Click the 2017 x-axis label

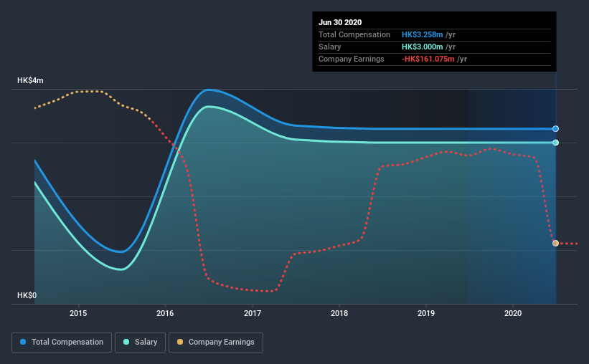[253, 313]
